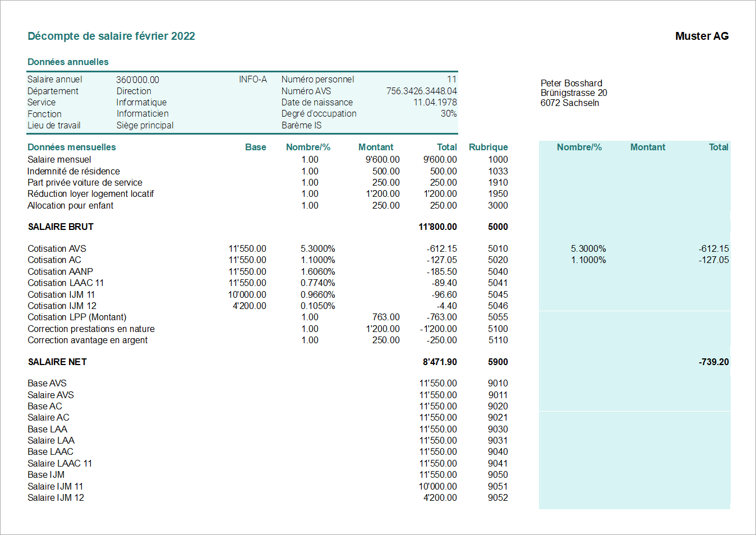The height and width of the screenshot is (535, 756).
Task: Select the "Données annuelles" section heading
Action: (x=68, y=62)
